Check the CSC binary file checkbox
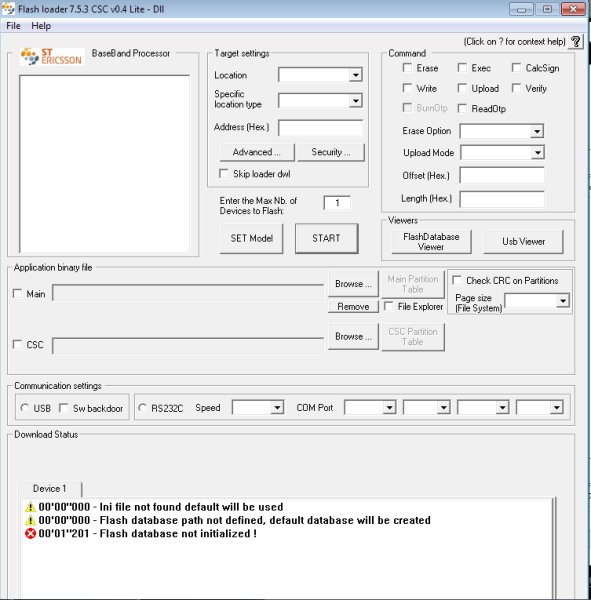This screenshot has height=600, width=591. [x=17, y=344]
